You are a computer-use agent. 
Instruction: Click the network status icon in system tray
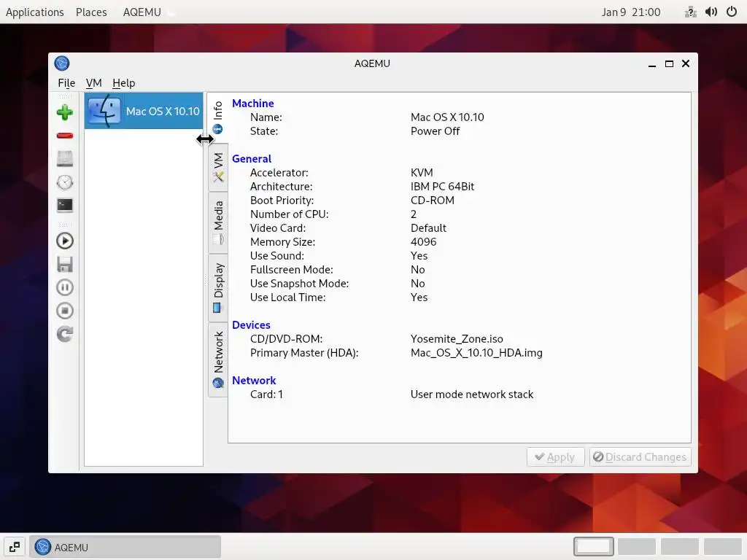pos(690,12)
